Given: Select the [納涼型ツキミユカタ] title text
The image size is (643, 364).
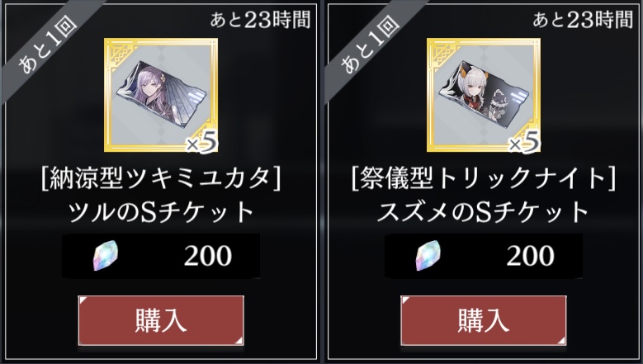Looking at the screenshot, I should (x=161, y=180).
